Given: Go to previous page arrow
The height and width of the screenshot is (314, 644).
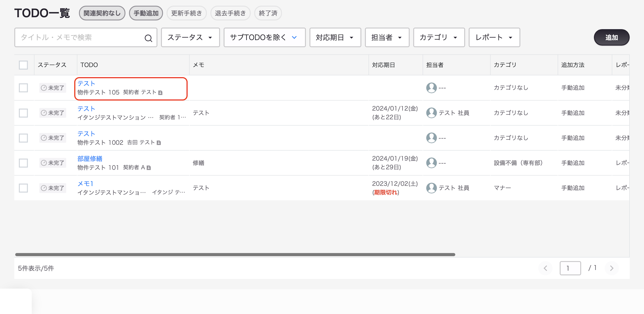Looking at the screenshot, I should click(x=545, y=268).
